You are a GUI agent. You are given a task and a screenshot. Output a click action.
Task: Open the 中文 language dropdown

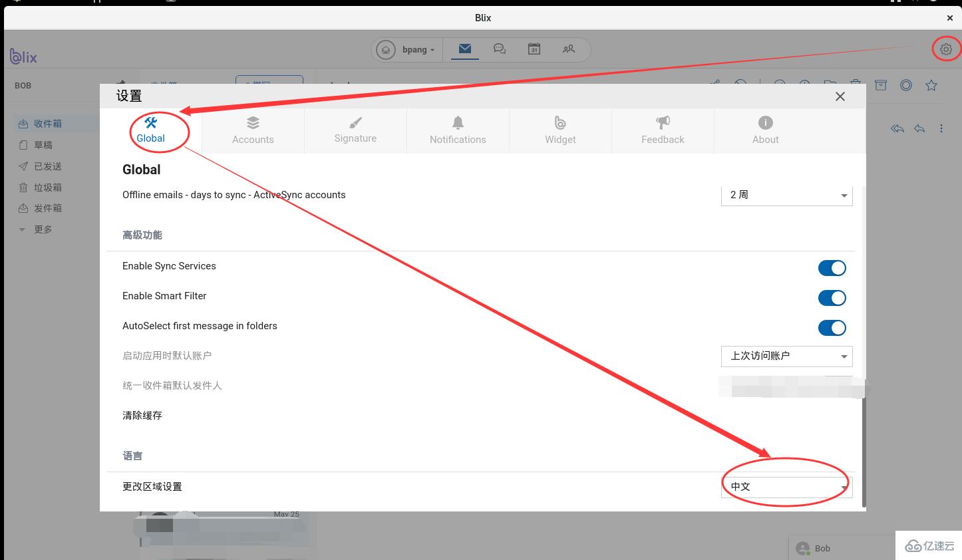(x=786, y=487)
